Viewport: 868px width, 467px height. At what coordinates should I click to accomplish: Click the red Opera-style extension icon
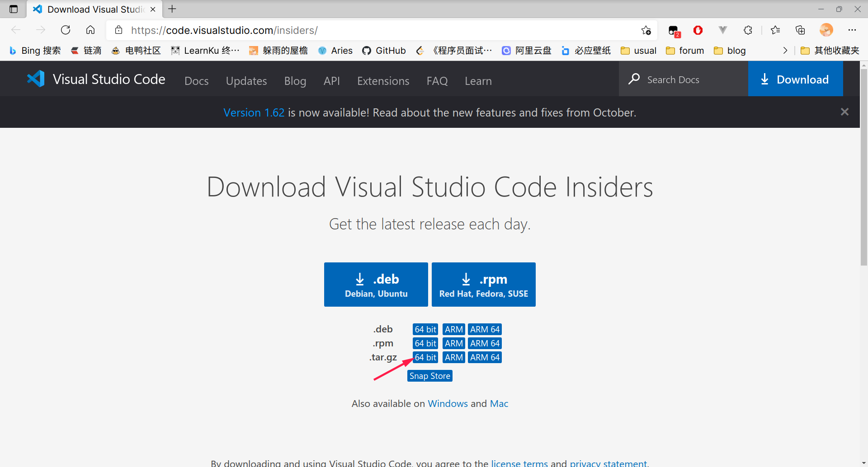(698, 30)
